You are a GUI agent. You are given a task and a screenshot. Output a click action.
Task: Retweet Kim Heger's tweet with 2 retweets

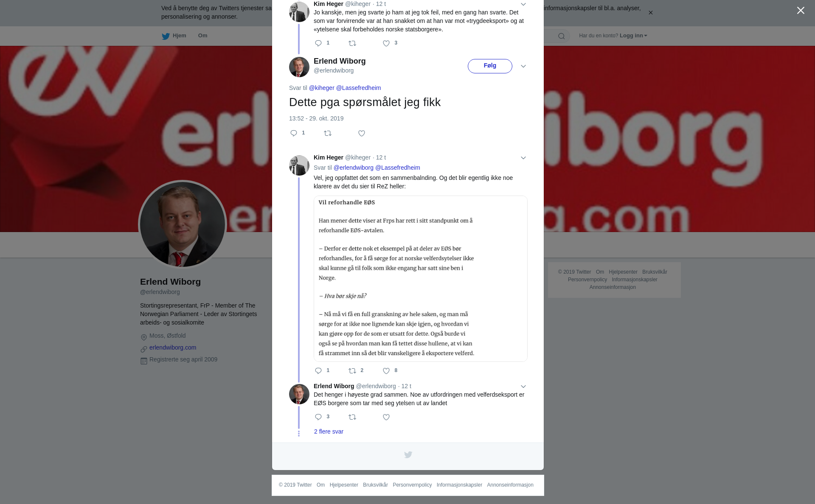coord(352,371)
